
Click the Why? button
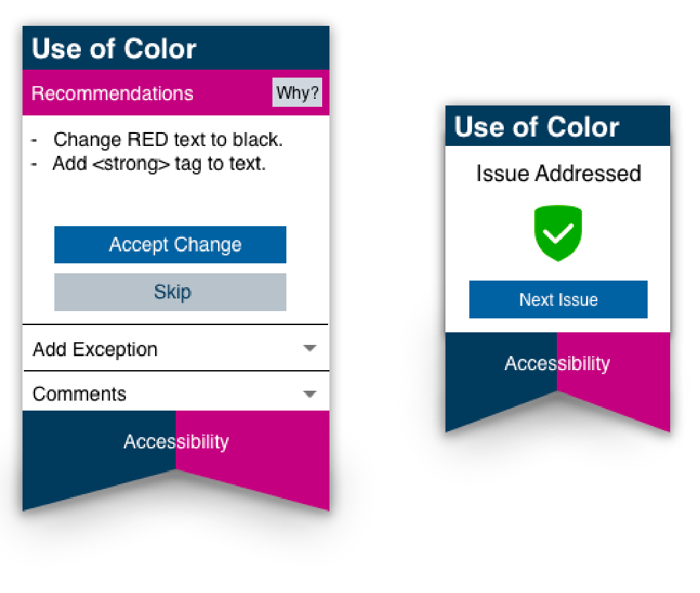(297, 93)
